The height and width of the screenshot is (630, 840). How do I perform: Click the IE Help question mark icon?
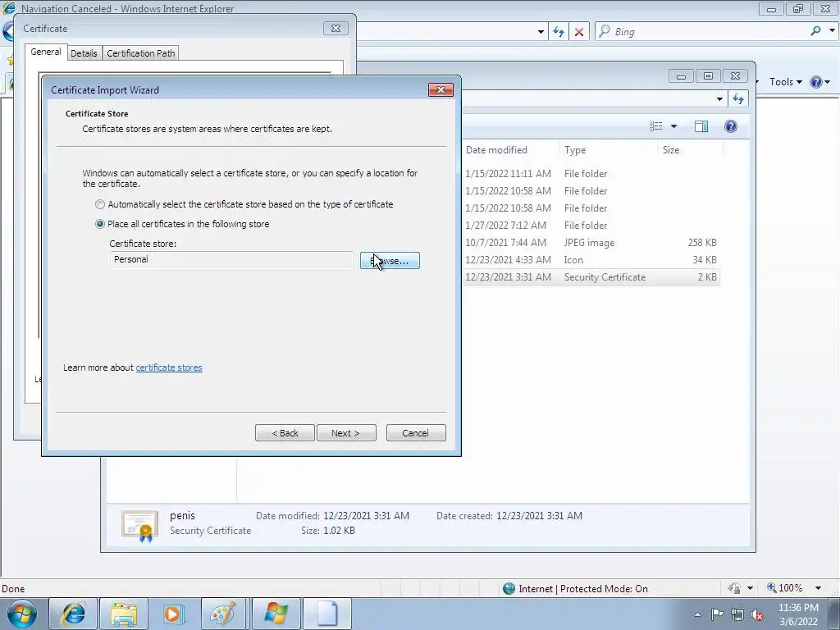[x=816, y=82]
